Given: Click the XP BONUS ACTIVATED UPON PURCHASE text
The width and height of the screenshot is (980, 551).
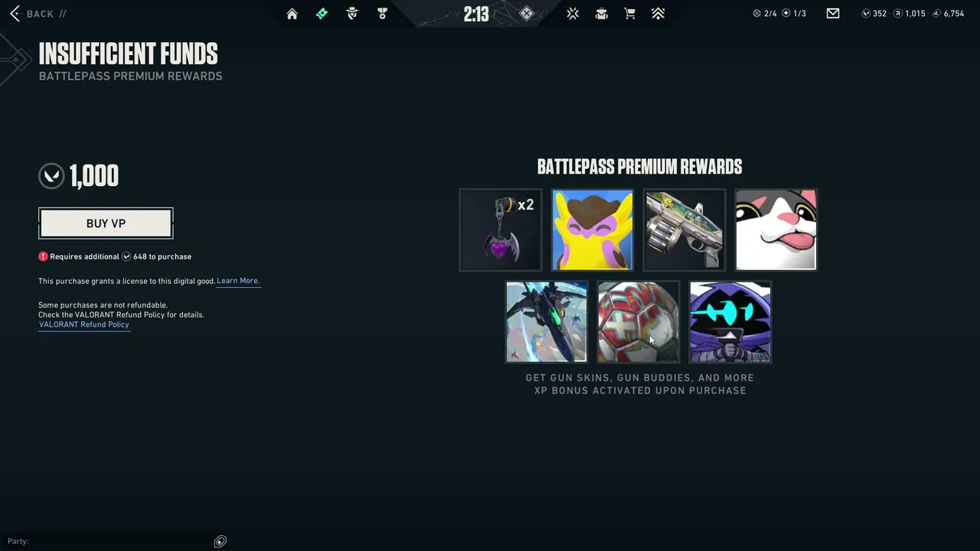Looking at the screenshot, I should pos(640,390).
